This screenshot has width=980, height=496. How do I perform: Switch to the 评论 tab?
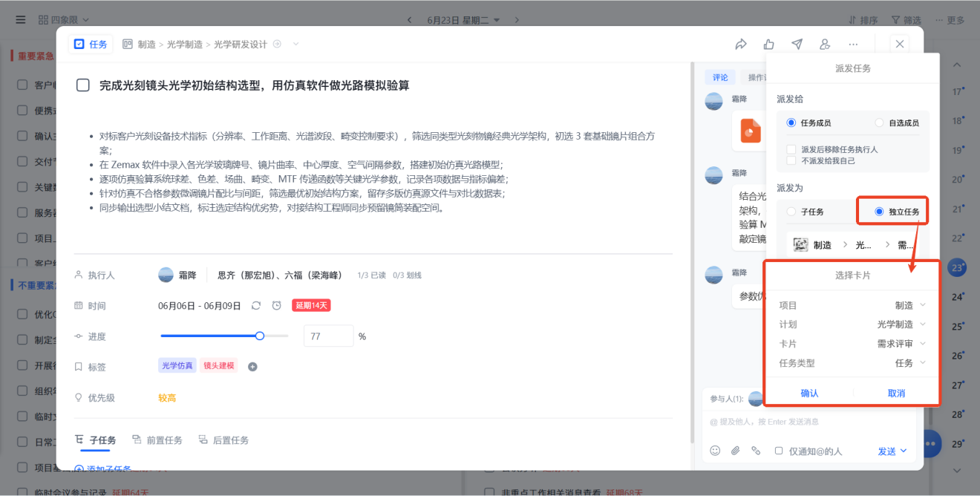pyautogui.click(x=720, y=77)
